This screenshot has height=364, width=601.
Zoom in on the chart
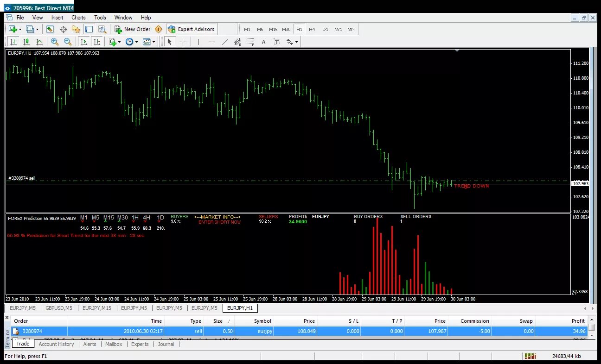coord(55,42)
